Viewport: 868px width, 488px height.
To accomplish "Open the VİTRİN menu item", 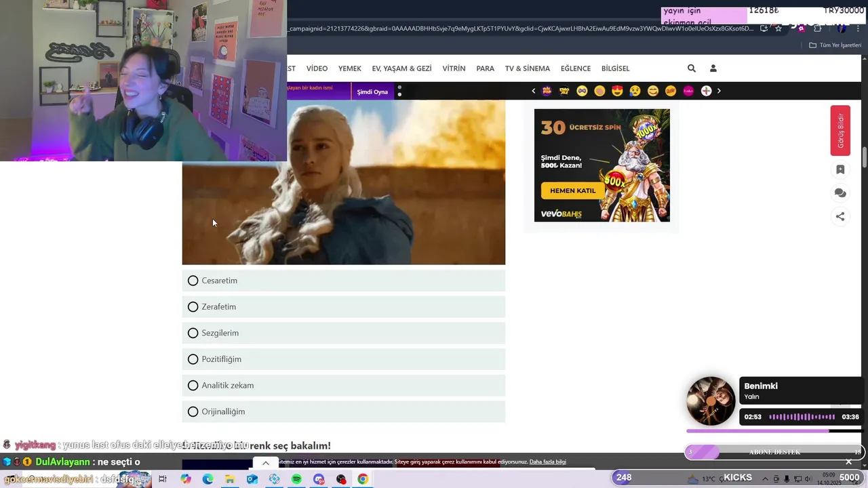I will 454,68.
